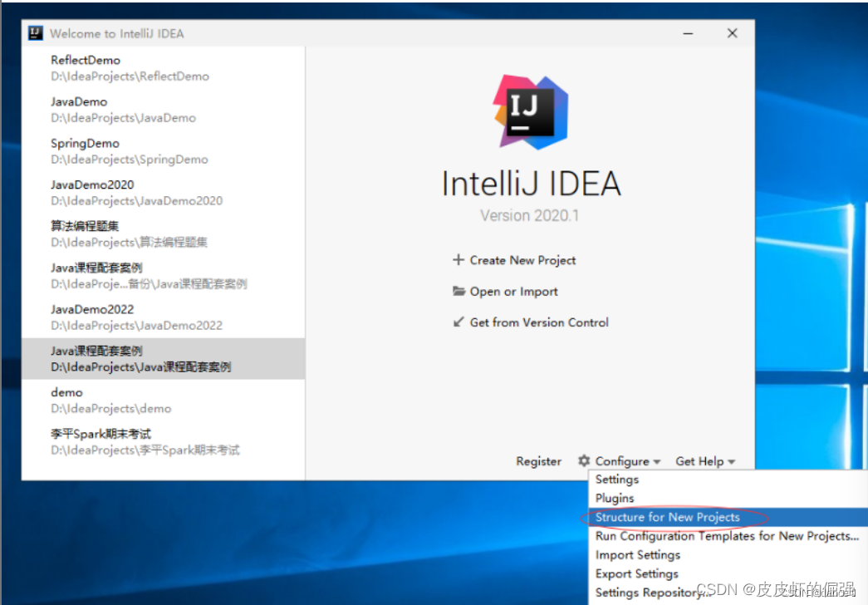Screen dimensions: 868x605
Task: Collapse the Configure dropdown
Action: [628, 461]
